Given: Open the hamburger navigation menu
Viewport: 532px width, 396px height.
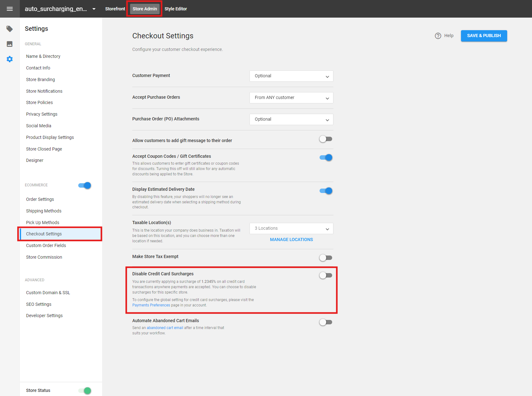Looking at the screenshot, I should click(x=9, y=8).
